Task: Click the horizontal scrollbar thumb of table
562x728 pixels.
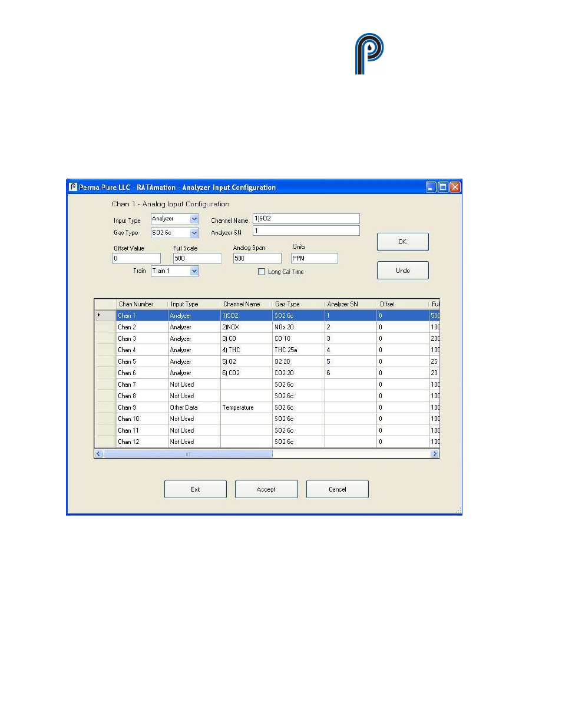Action: pos(188,454)
